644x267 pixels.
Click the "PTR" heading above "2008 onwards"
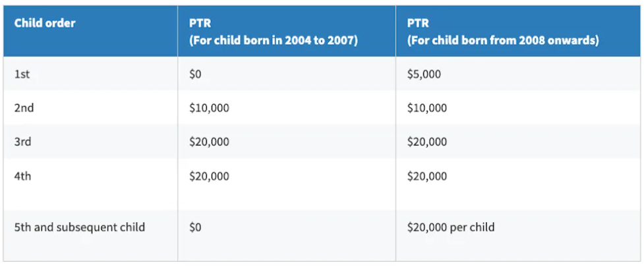(x=419, y=23)
